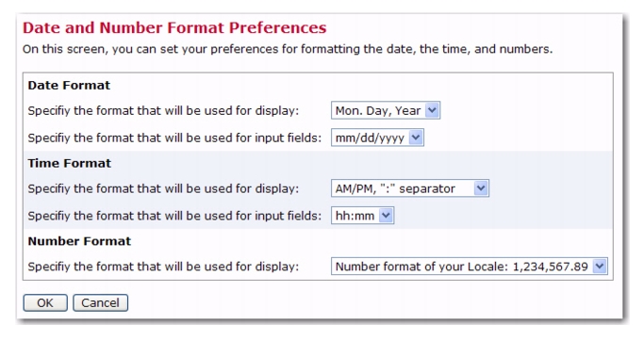The height and width of the screenshot is (341, 644).
Task: Click the arrow beside hh:mm
Action: click(x=386, y=216)
